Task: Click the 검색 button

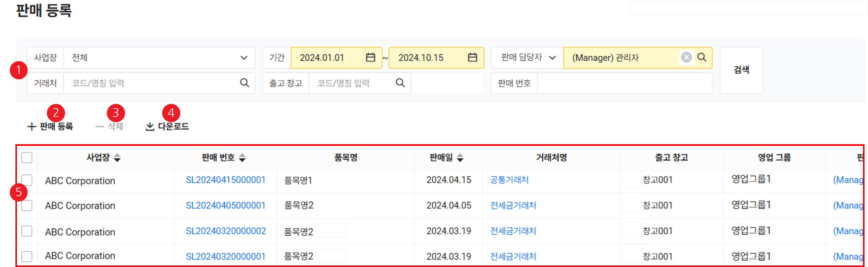Action: (x=741, y=70)
